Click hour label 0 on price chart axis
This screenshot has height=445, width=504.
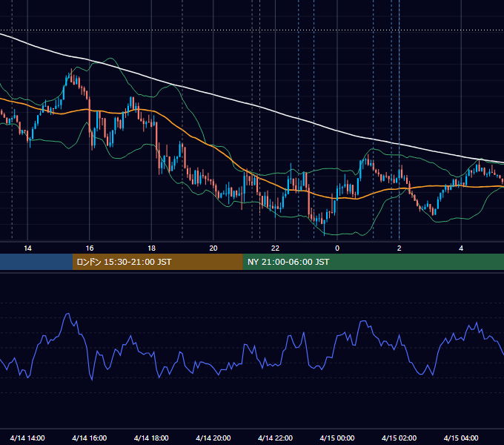click(x=337, y=248)
